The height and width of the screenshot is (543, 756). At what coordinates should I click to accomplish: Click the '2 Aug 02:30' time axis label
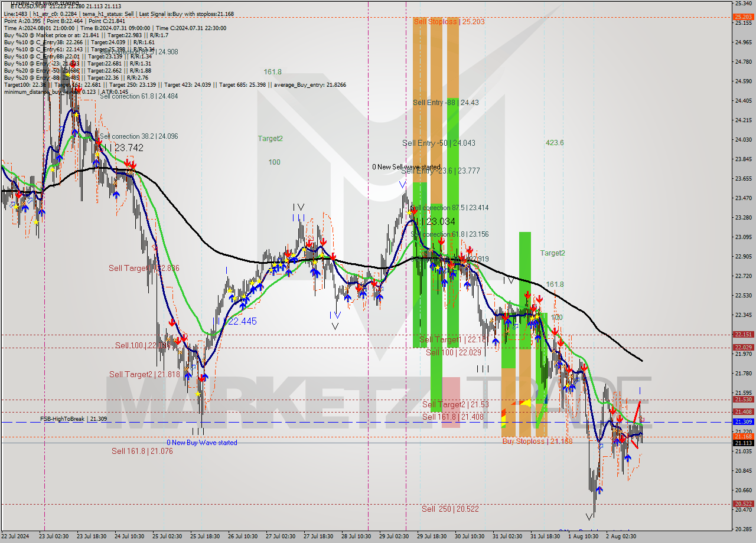[x=620, y=537]
